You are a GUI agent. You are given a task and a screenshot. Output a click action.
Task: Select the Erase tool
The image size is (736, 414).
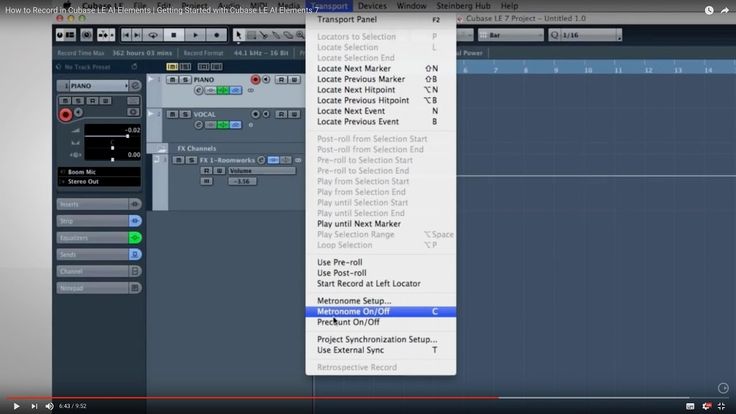(x=288, y=35)
